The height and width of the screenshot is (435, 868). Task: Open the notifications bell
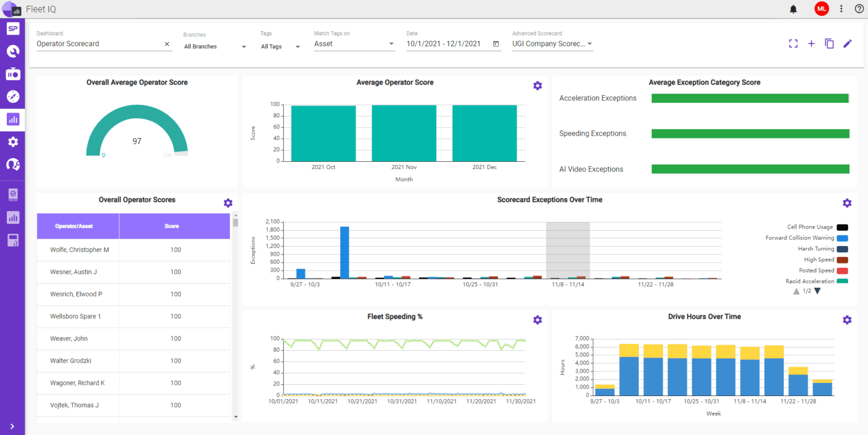(x=793, y=9)
